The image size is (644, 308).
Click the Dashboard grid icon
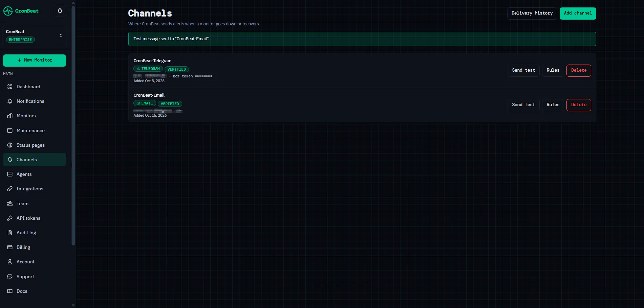click(x=10, y=87)
